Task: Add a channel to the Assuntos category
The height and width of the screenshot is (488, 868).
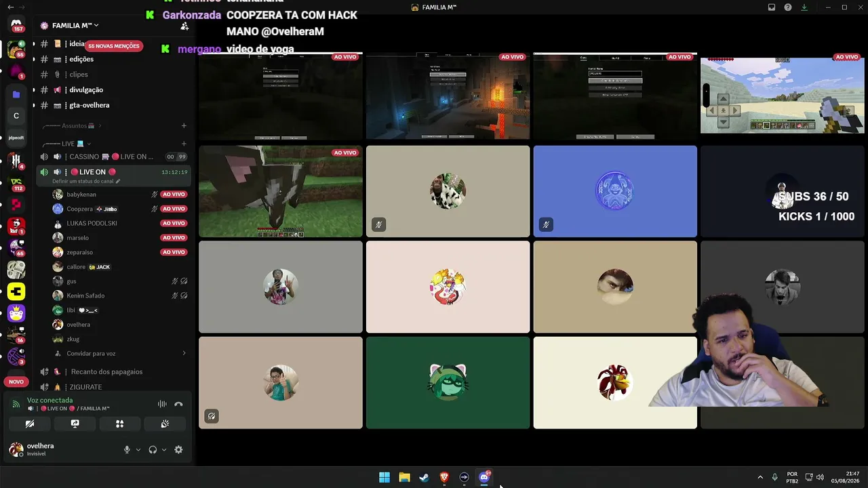Action: click(x=184, y=125)
